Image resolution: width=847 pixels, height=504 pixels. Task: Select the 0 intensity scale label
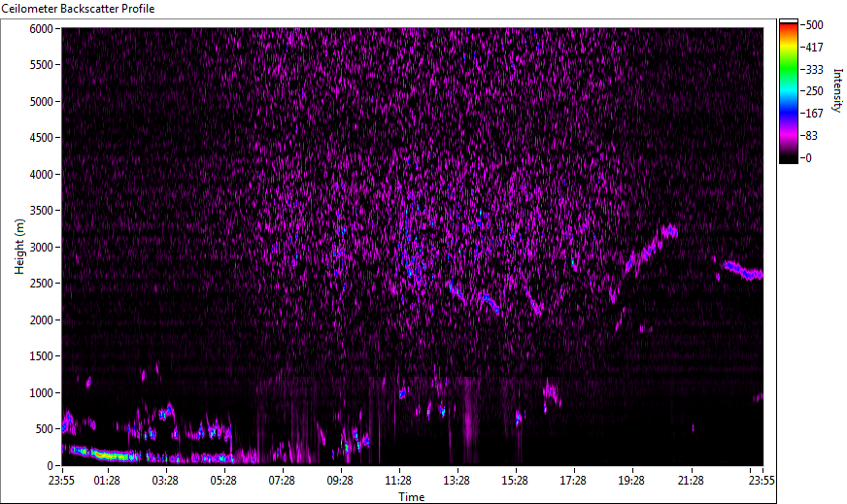pos(809,157)
